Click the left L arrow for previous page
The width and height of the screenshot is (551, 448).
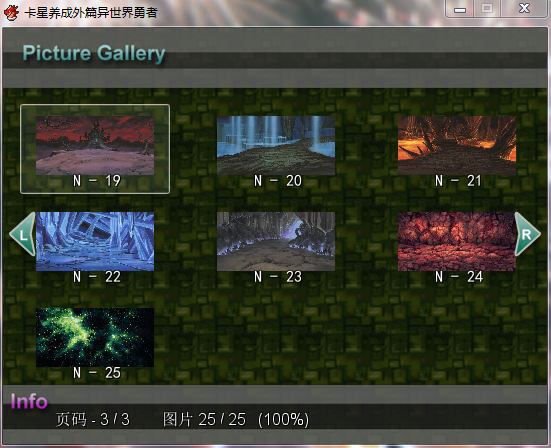22,234
